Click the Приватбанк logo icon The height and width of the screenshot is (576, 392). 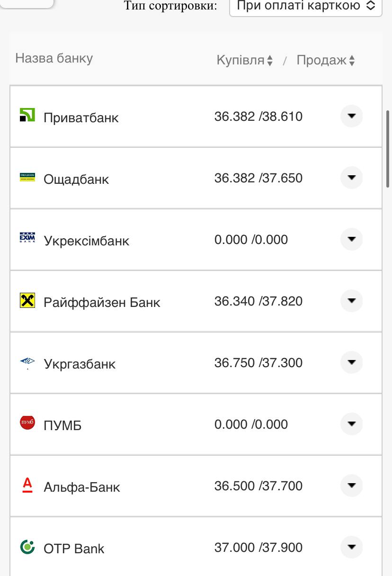pyautogui.click(x=27, y=115)
